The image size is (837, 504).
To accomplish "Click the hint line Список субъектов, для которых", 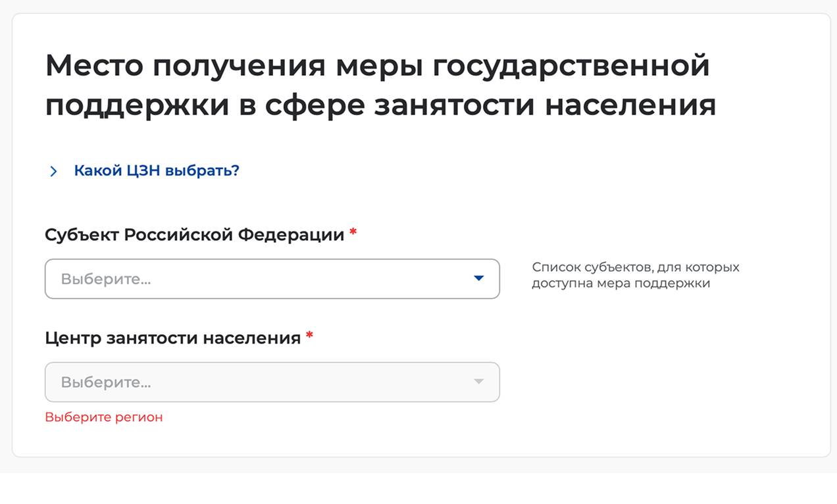I will [636, 267].
